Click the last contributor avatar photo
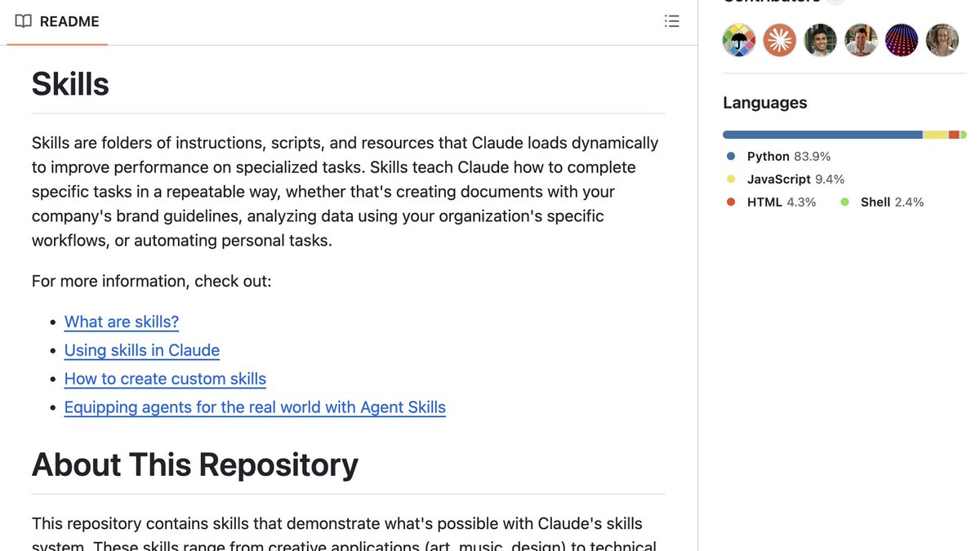The width and height of the screenshot is (980, 551). coord(942,40)
